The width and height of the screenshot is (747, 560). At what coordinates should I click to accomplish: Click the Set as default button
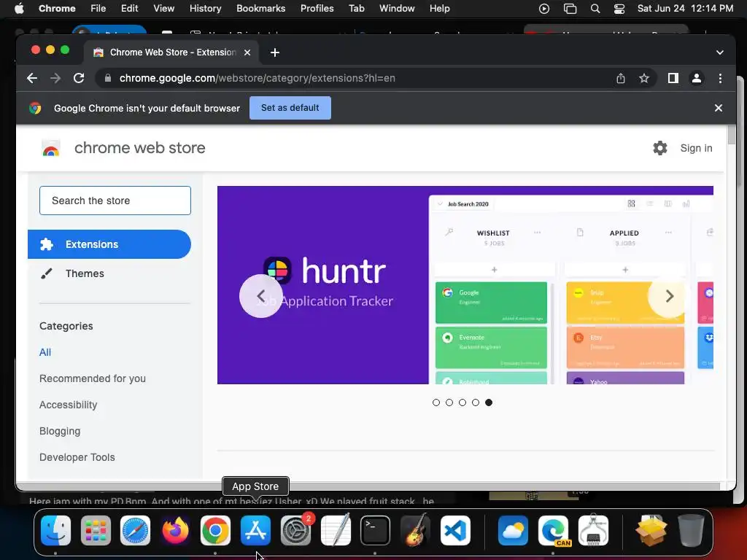290,108
